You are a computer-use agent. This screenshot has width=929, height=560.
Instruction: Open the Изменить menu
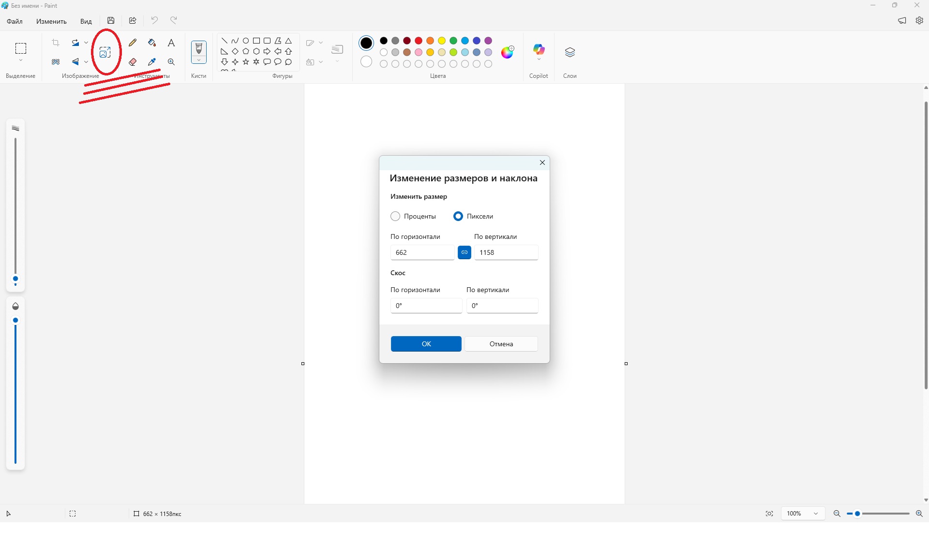point(51,21)
